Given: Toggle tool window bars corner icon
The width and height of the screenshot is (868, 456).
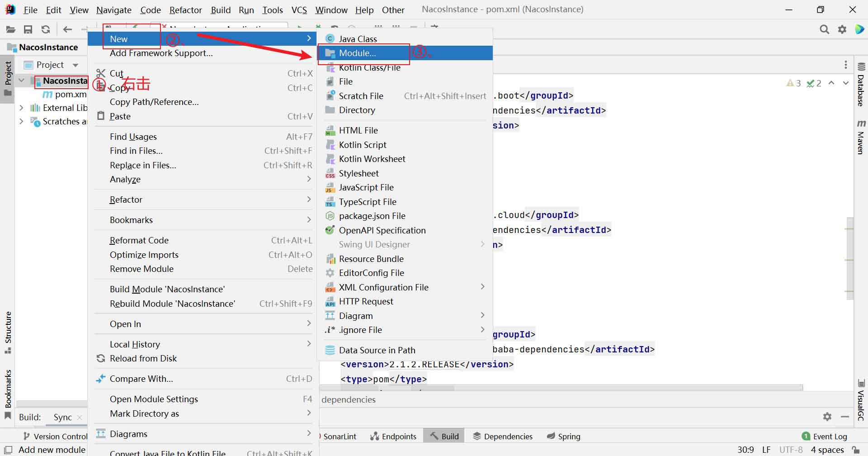Looking at the screenshot, I should click(8, 450).
